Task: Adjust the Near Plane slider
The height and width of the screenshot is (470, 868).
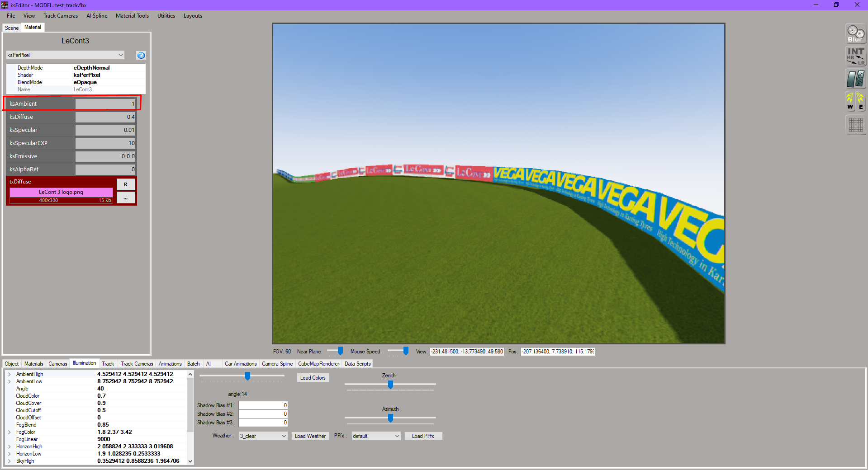Action: [x=340, y=351]
